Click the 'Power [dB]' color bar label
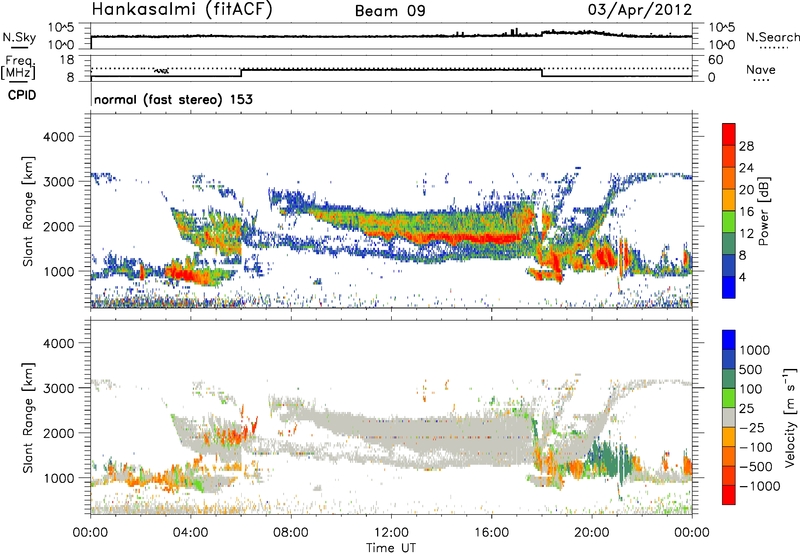Image resolution: width=800 pixels, height=554 pixels. [763, 211]
